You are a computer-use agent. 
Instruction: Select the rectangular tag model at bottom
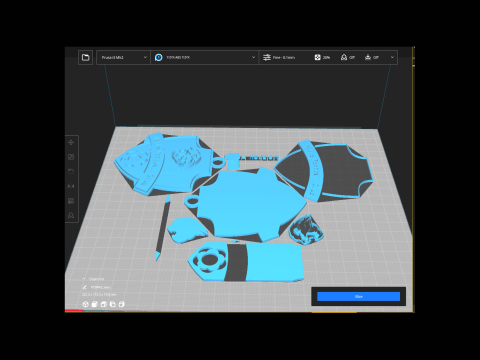[x=247, y=263]
